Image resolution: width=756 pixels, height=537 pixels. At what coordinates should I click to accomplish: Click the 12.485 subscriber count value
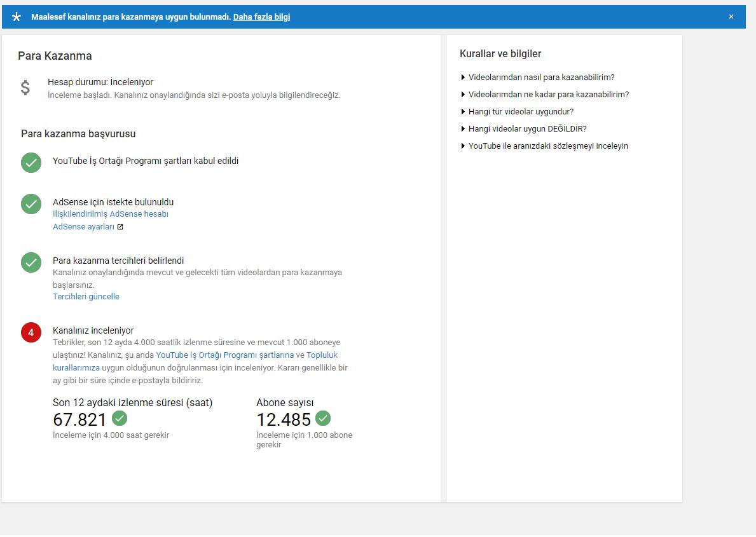(284, 420)
